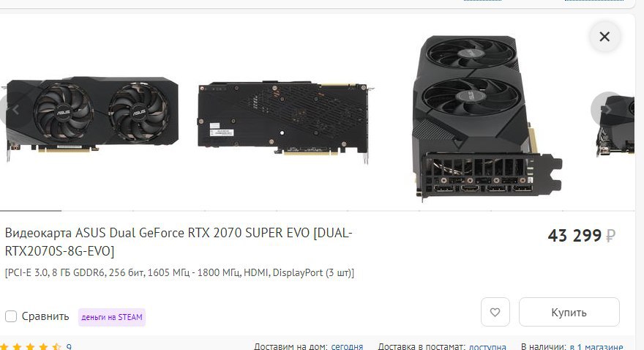This screenshot has height=350, width=644.
Task: Click the star rating row
Action: pos(31,347)
